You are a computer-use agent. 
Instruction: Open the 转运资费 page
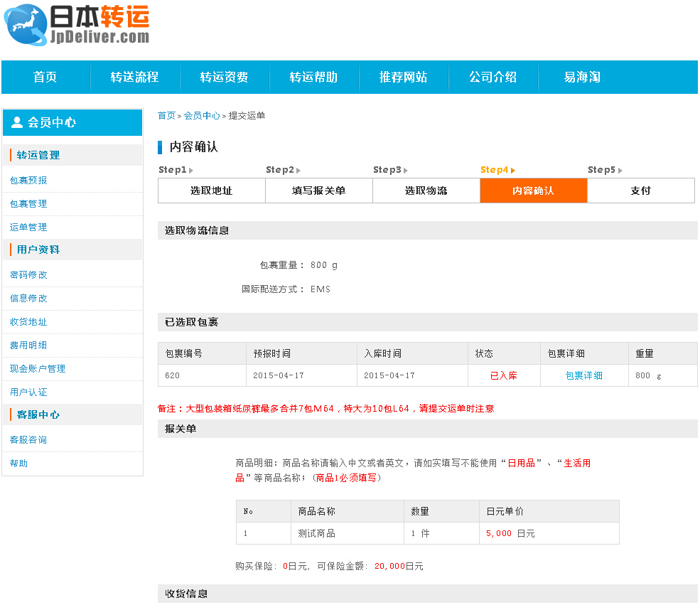click(225, 77)
